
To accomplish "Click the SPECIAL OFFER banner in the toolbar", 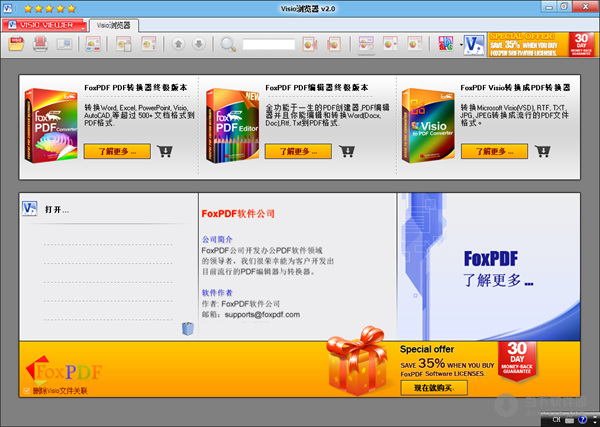I will pos(542,44).
